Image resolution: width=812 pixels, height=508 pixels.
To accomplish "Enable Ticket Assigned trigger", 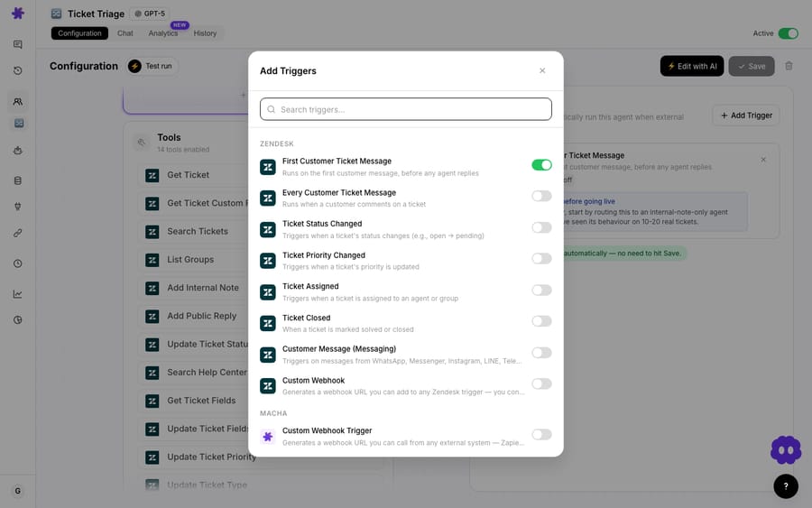I will click(541, 290).
